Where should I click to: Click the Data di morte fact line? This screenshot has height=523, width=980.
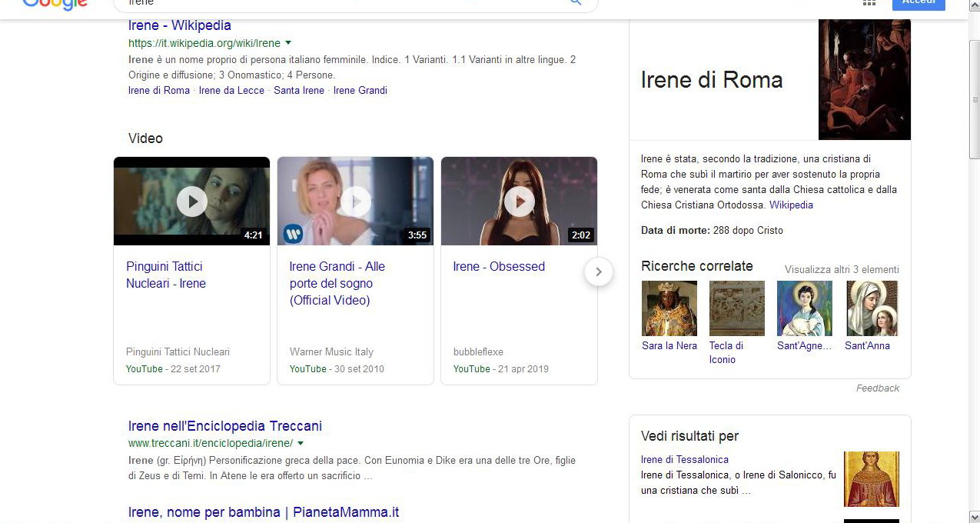pyautogui.click(x=713, y=231)
